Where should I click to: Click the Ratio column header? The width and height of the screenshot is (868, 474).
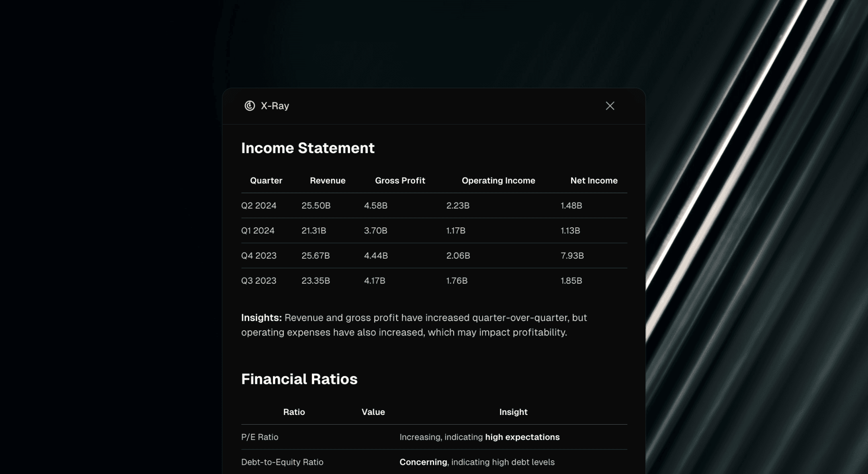pyautogui.click(x=294, y=412)
